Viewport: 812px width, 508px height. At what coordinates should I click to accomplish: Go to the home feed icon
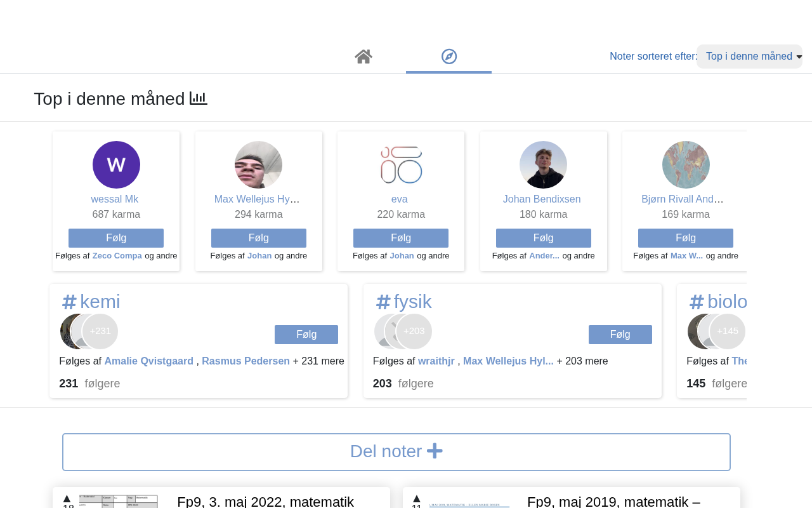(363, 57)
